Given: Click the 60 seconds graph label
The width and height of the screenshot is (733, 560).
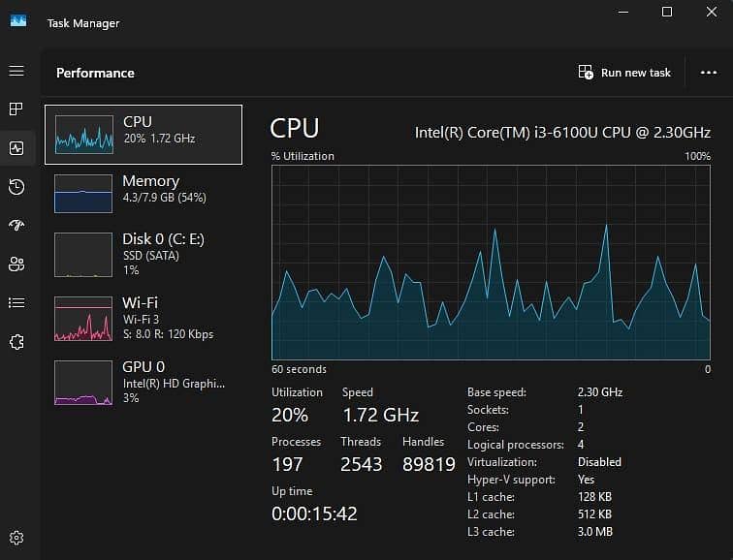Looking at the screenshot, I should pyautogui.click(x=300, y=369).
